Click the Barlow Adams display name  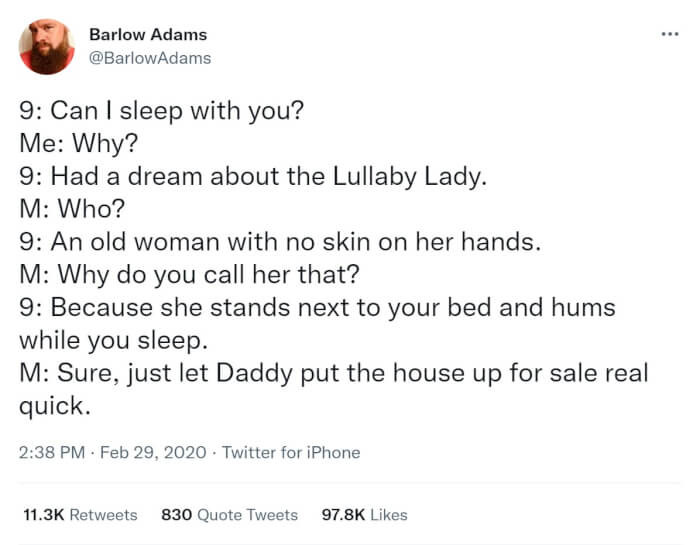(x=148, y=34)
